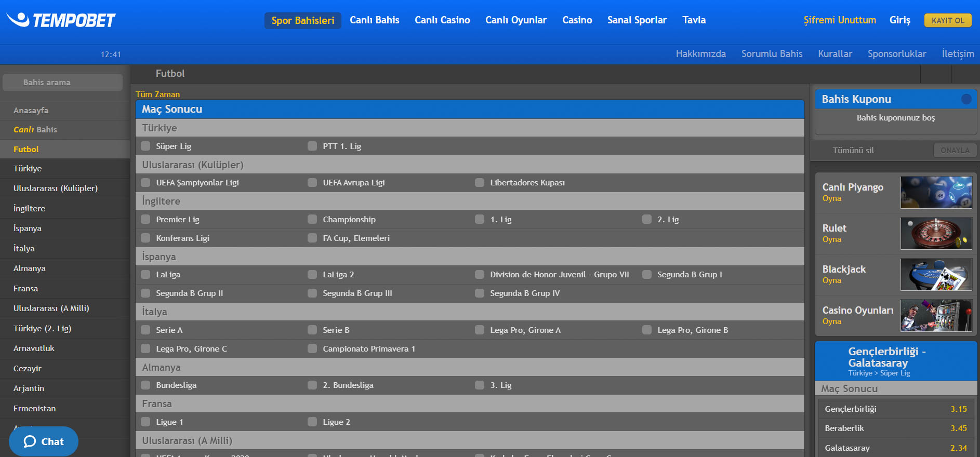Tick the Premier Lig checkbox
The image size is (980, 457).
145,219
